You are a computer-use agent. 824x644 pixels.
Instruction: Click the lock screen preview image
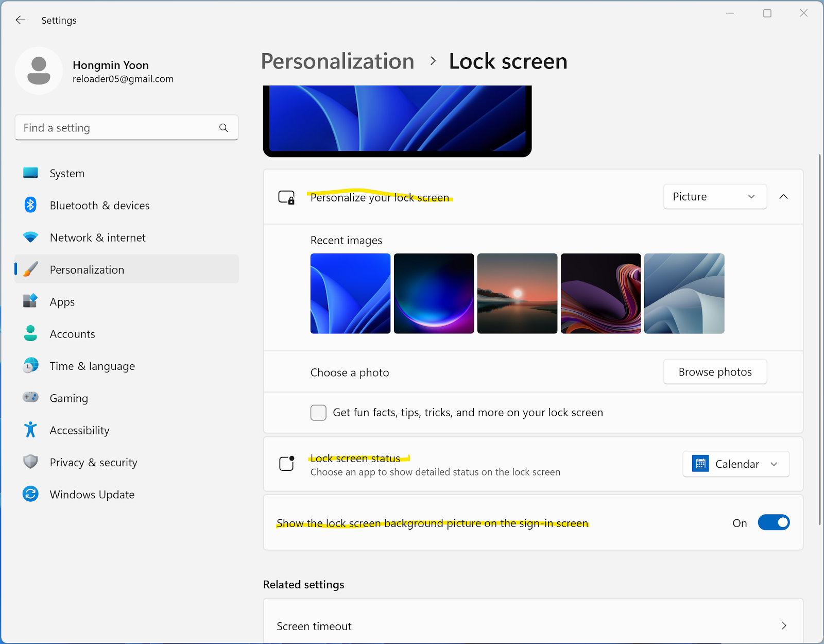point(397,121)
